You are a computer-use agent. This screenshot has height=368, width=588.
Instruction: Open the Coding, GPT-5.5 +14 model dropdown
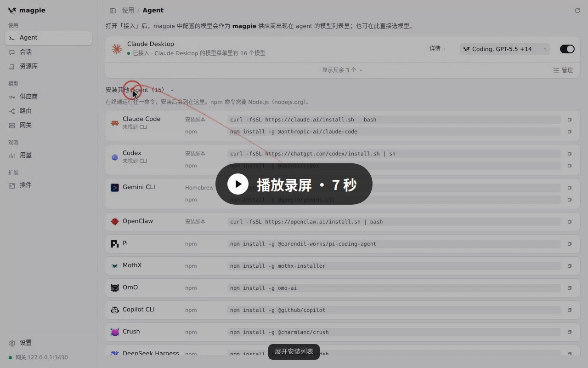coord(505,49)
